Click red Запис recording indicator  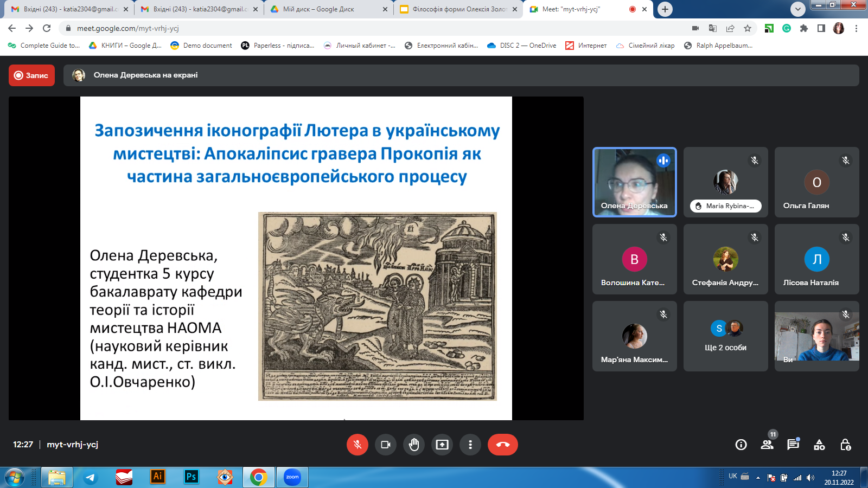pyautogui.click(x=31, y=75)
